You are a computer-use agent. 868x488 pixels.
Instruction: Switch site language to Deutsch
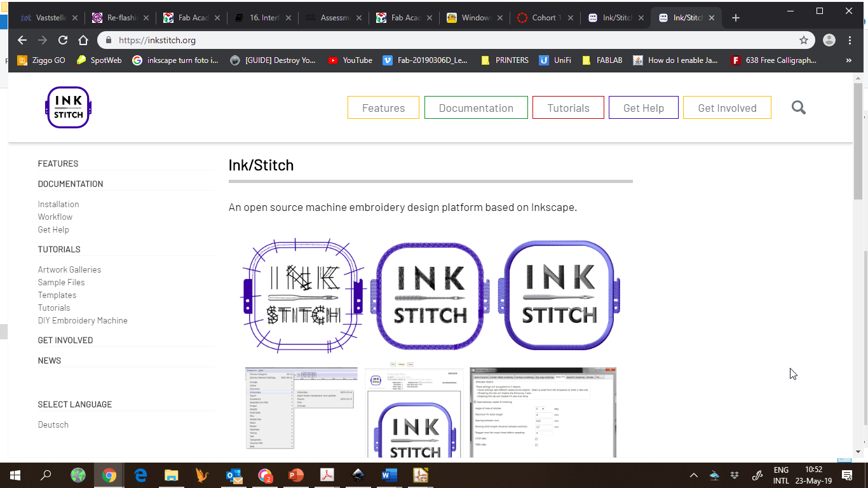(x=53, y=424)
